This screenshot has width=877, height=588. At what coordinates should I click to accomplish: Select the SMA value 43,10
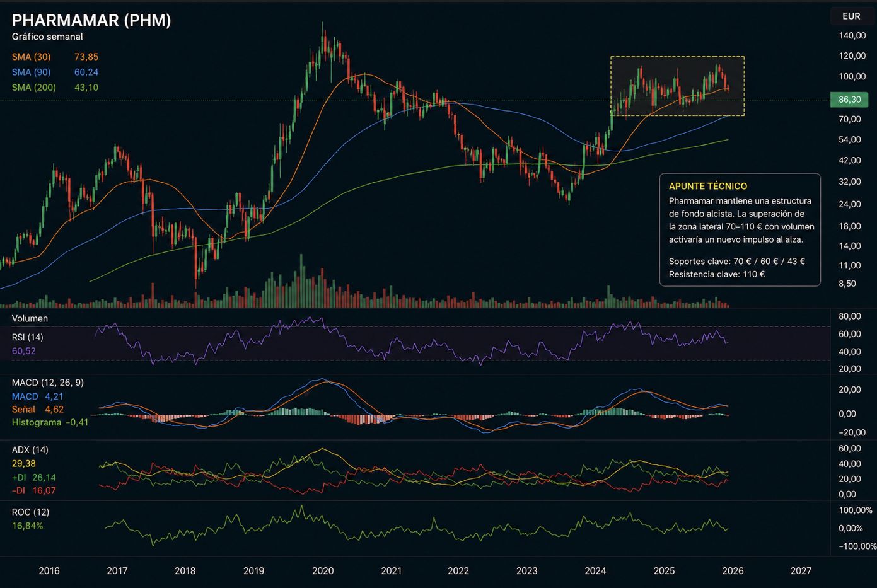tap(86, 88)
